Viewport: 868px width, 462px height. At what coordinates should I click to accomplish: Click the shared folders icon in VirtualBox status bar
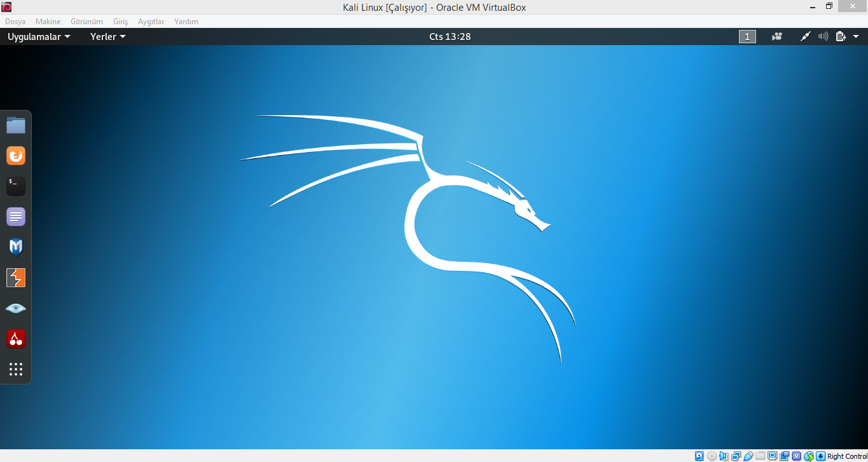(761, 456)
